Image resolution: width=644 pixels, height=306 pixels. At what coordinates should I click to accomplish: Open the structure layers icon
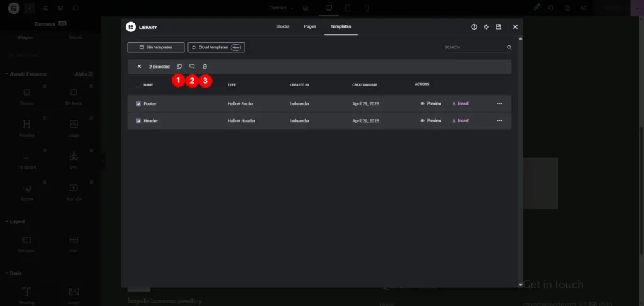(60, 8)
